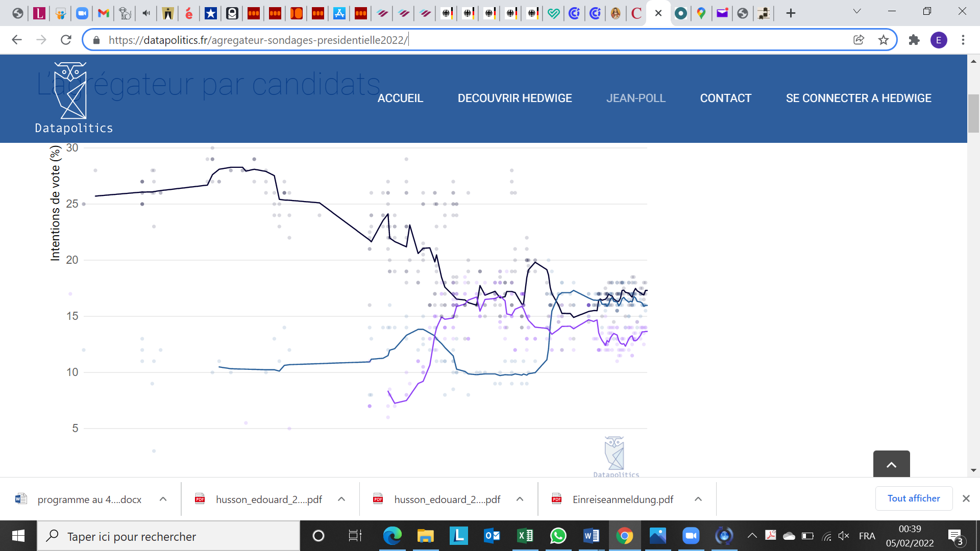This screenshot has height=551, width=980.
Task: Open Chrome's three-dot menu
Action: click(963, 40)
